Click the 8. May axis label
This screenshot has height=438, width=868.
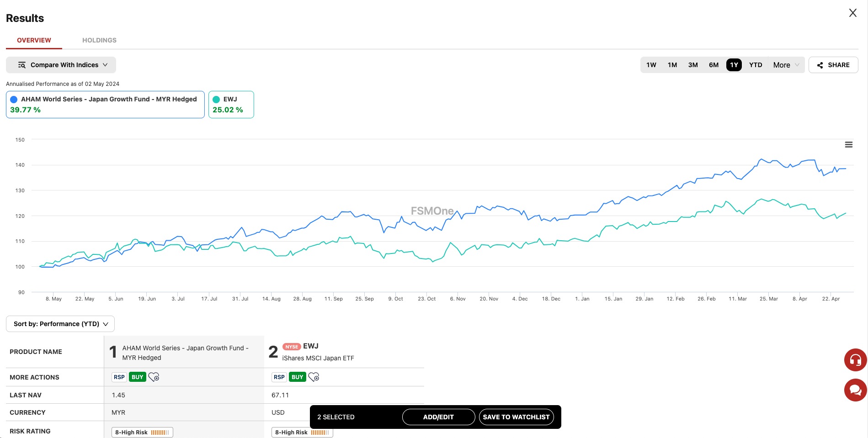(x=53, y=299)
